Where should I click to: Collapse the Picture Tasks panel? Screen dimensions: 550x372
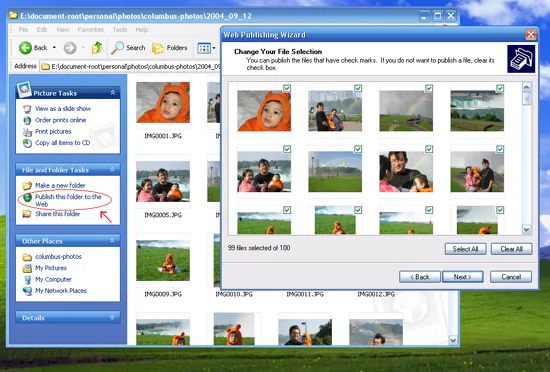tap(113, 93)
